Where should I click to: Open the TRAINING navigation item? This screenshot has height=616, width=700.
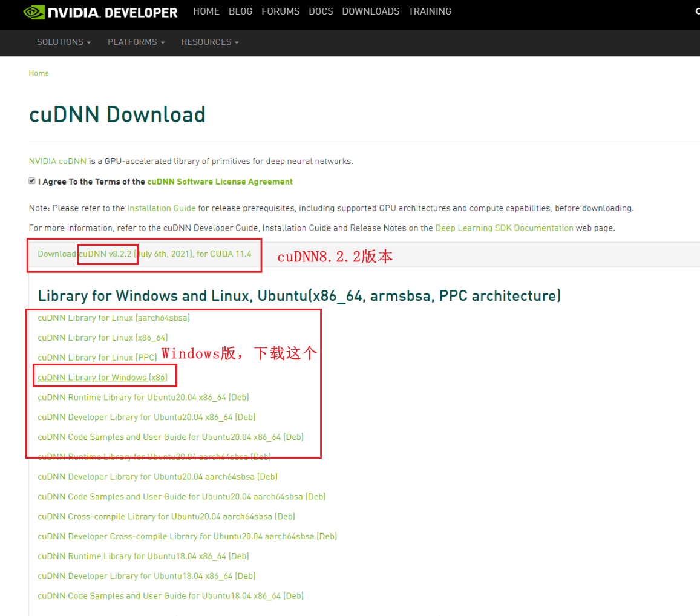[430, 11]
